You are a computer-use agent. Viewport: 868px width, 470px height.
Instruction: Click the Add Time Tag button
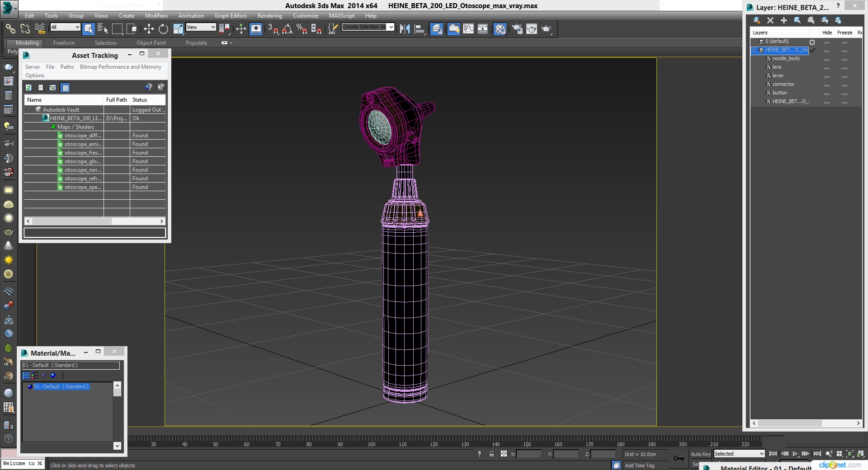click(x=639, y=465)
